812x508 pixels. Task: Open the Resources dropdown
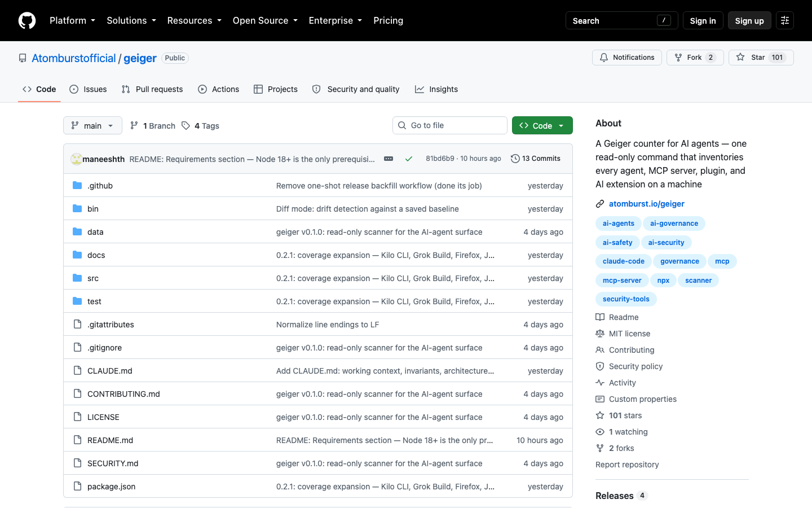(194, 20)
